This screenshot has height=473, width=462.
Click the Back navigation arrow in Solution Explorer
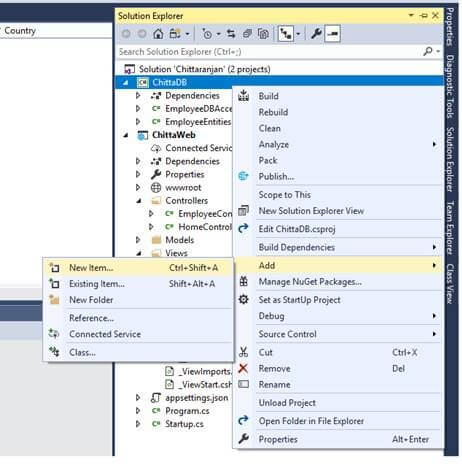(126, 34)
